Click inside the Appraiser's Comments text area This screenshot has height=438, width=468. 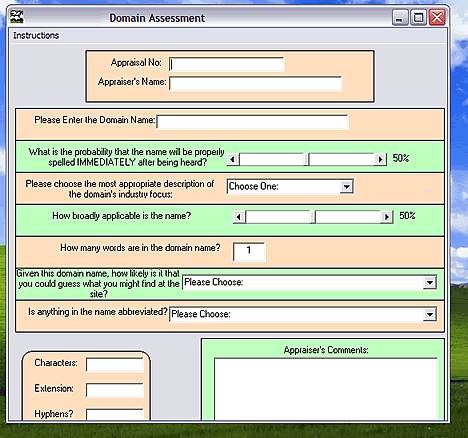[x=326, y=389]
